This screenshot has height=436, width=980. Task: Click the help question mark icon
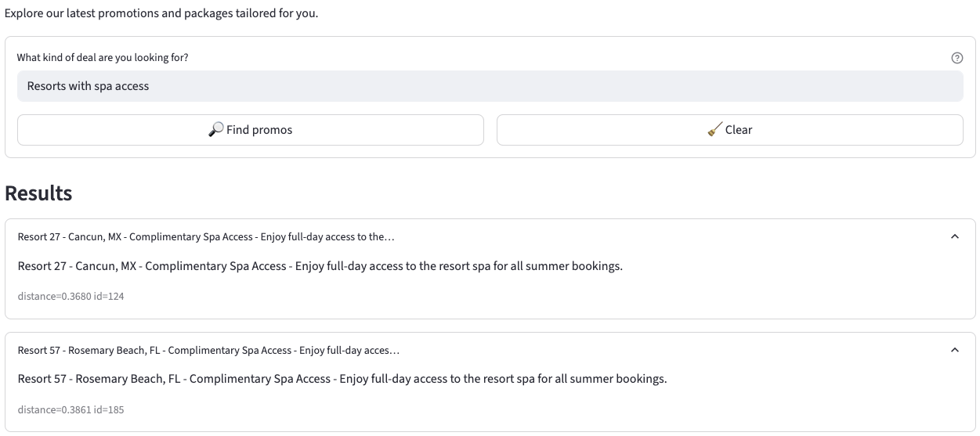point(956,58)
